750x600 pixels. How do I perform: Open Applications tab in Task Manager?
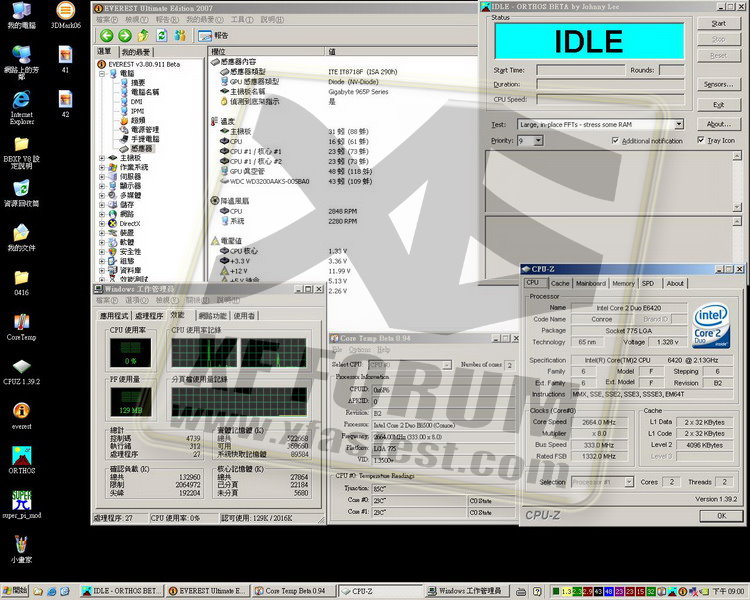[x=114, y=316]
